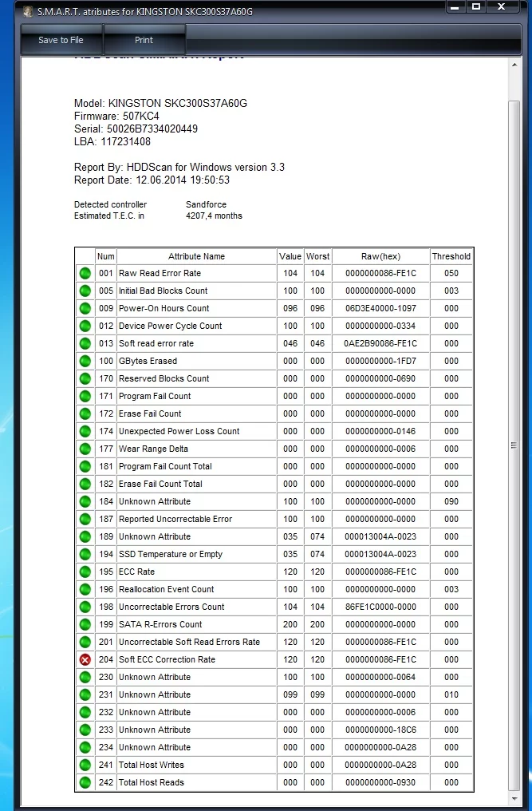Click the LBA: 117231408 line

(112, 141)
